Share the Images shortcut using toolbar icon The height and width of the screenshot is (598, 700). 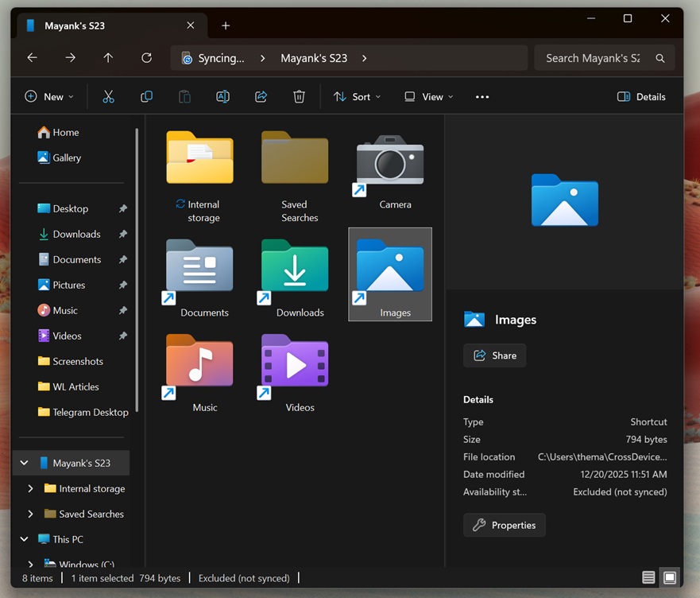(x=261, y=96)
